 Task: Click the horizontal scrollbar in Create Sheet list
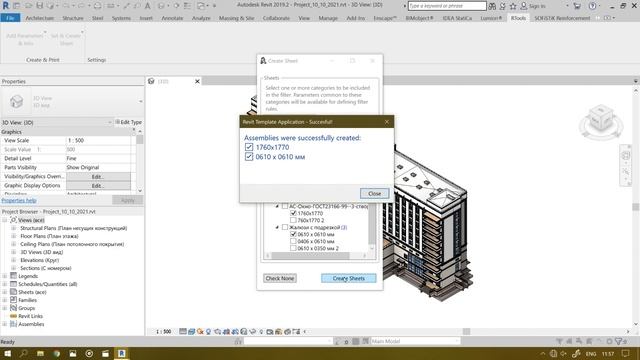point(310,256)
